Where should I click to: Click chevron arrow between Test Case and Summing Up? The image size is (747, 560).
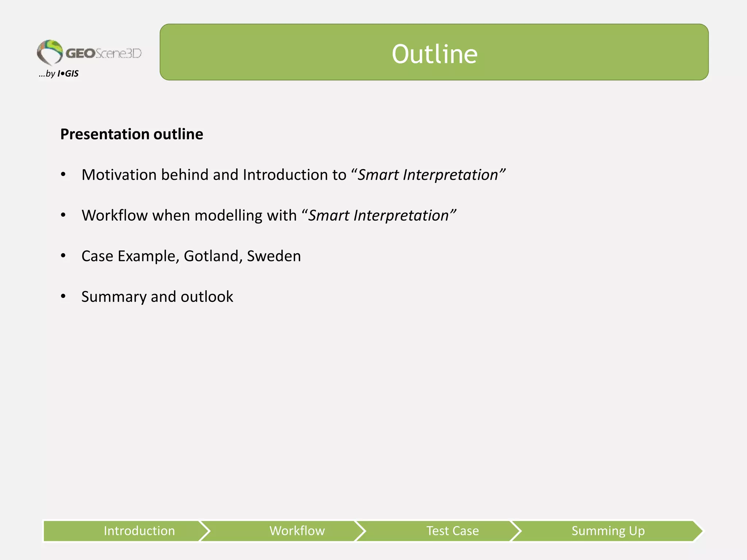(x=516, y=531)
